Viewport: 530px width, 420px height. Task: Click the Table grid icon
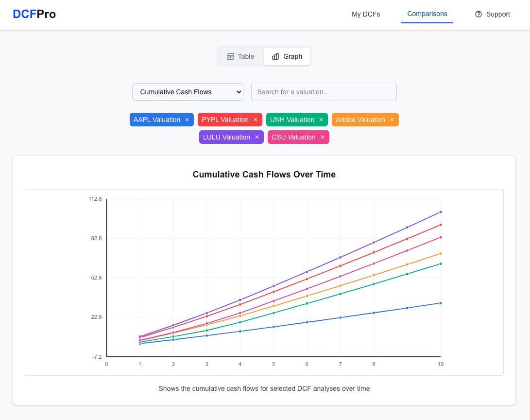pyautogui.click(x=231, y=56)
